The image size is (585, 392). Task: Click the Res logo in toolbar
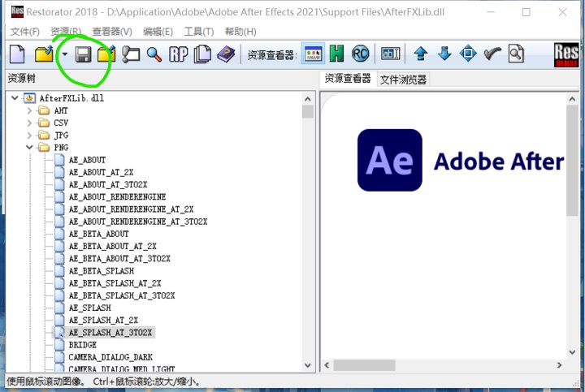566,54
